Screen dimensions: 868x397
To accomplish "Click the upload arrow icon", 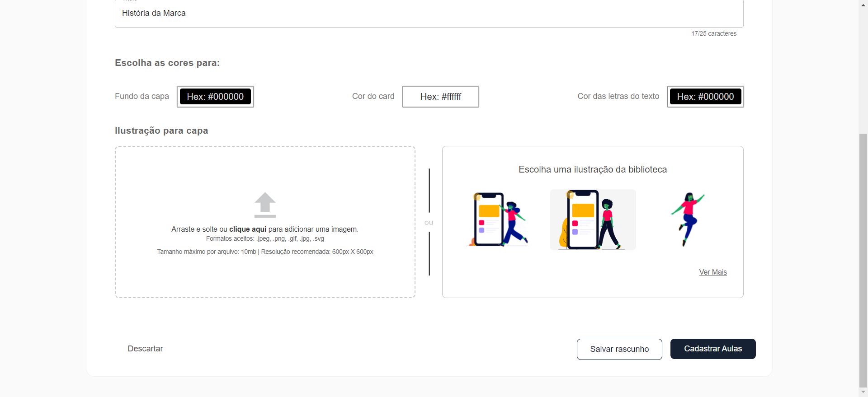I will click(265, 205).
